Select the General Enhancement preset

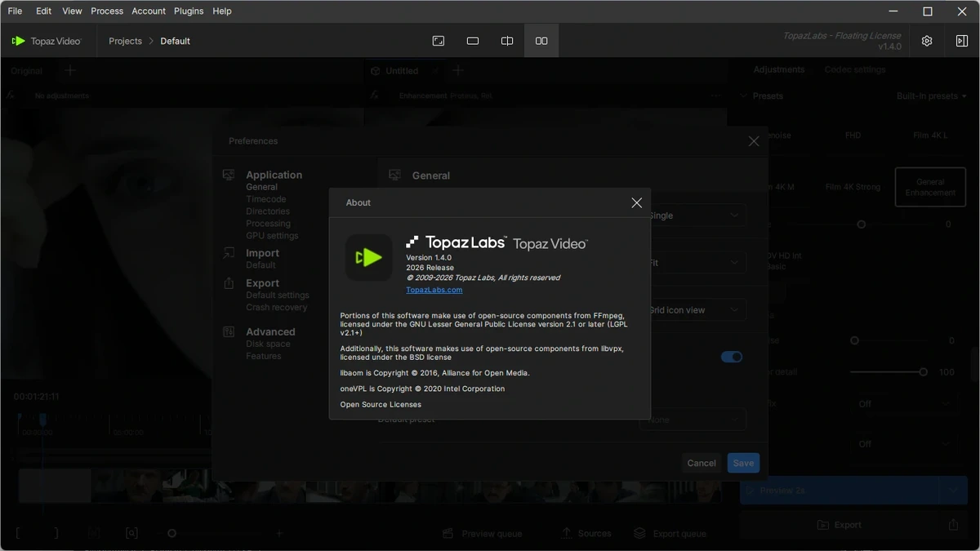(930, 187)
